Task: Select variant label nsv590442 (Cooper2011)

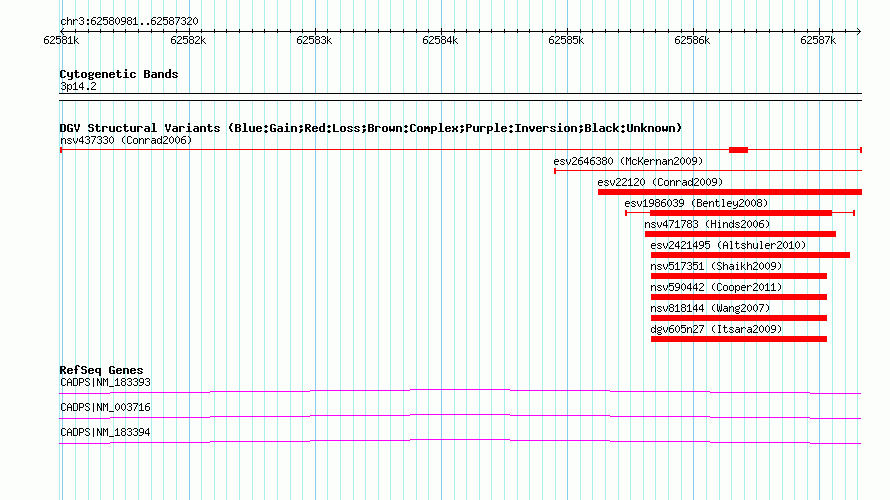Action: (x=716, y=287)
